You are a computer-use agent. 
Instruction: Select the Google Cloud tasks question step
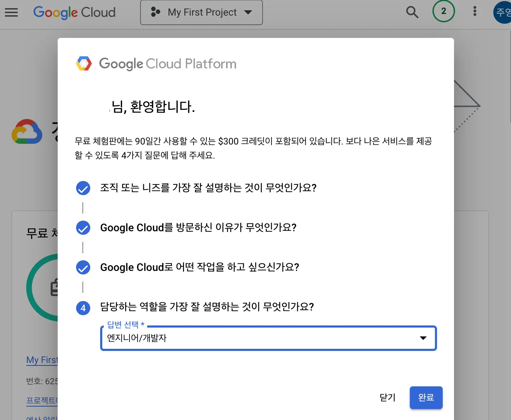[x=200, y=267]
